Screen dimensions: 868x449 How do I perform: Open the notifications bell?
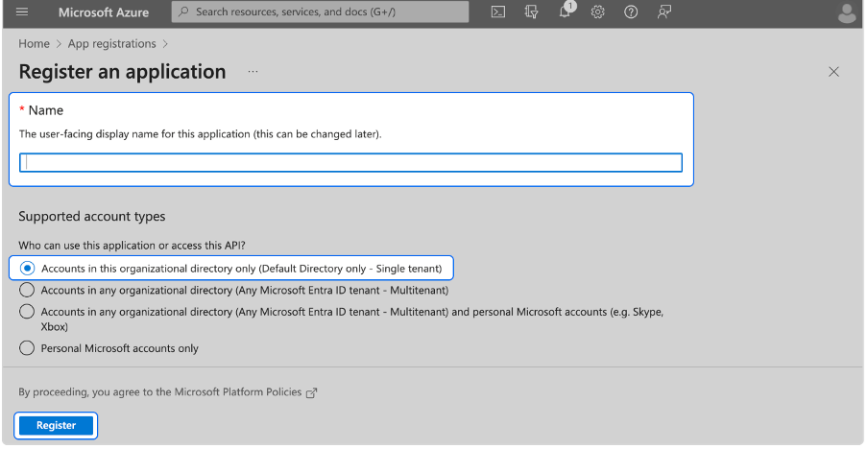click(565, 12)
